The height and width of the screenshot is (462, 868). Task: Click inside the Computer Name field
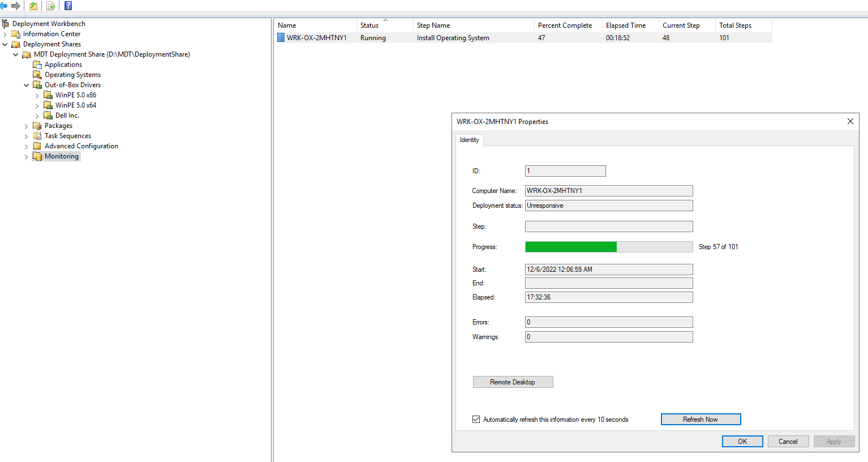click(609, 191)
